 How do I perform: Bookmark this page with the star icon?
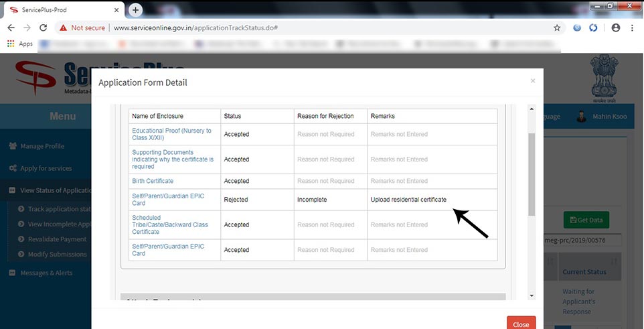click(557, 27)
